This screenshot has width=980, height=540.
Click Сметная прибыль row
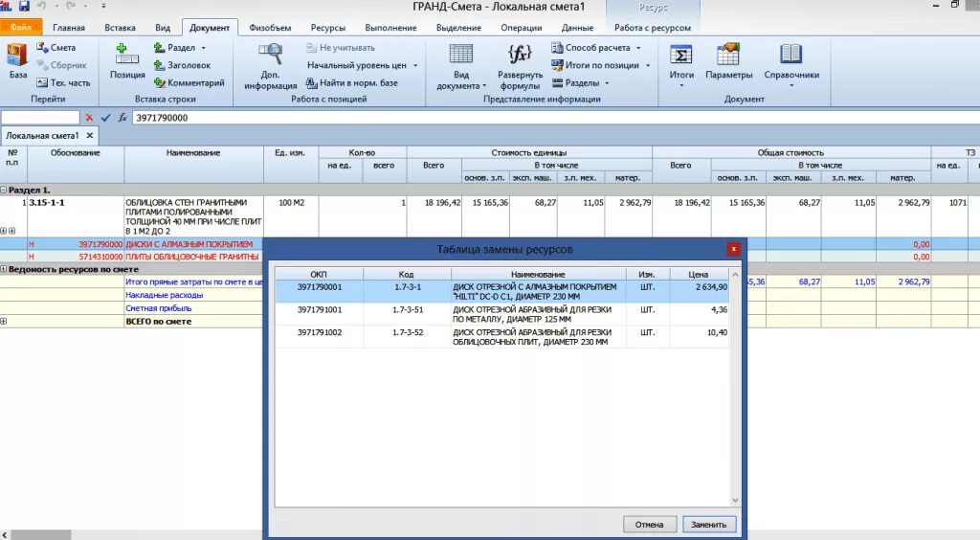[159, 308]
